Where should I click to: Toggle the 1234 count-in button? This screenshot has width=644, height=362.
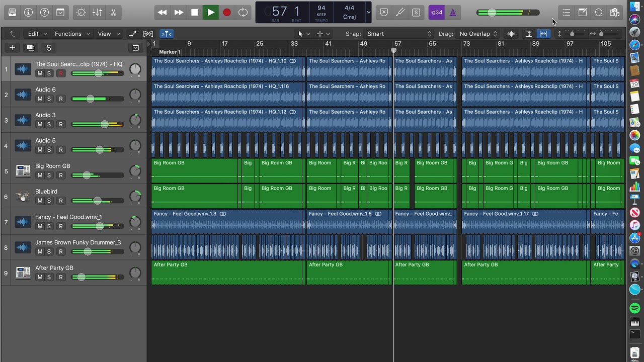click(437, 13)
